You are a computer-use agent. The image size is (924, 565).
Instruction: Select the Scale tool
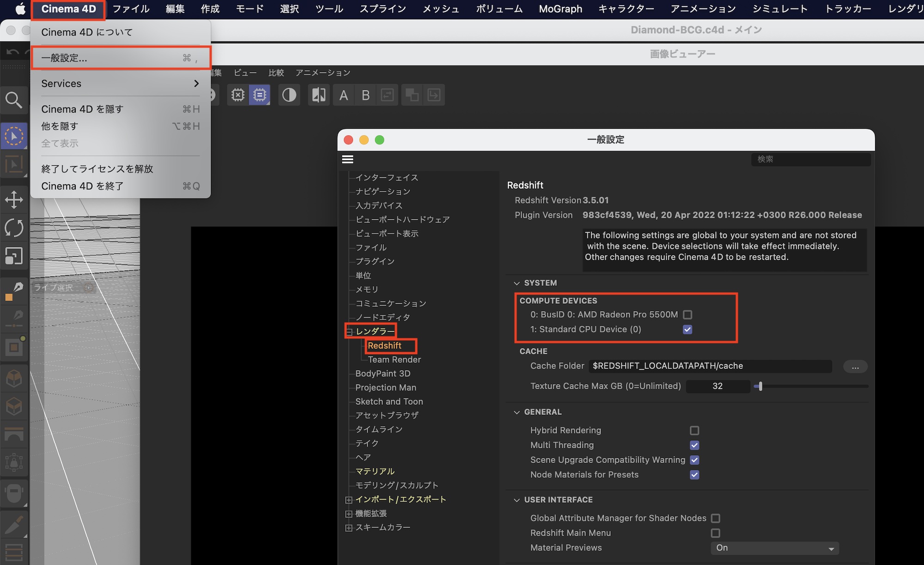coord(14,256)
